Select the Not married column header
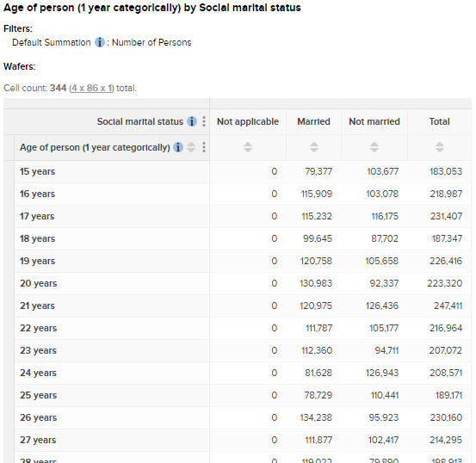The height and width of the screenshot is (463, 476). (x=374, y=121)
